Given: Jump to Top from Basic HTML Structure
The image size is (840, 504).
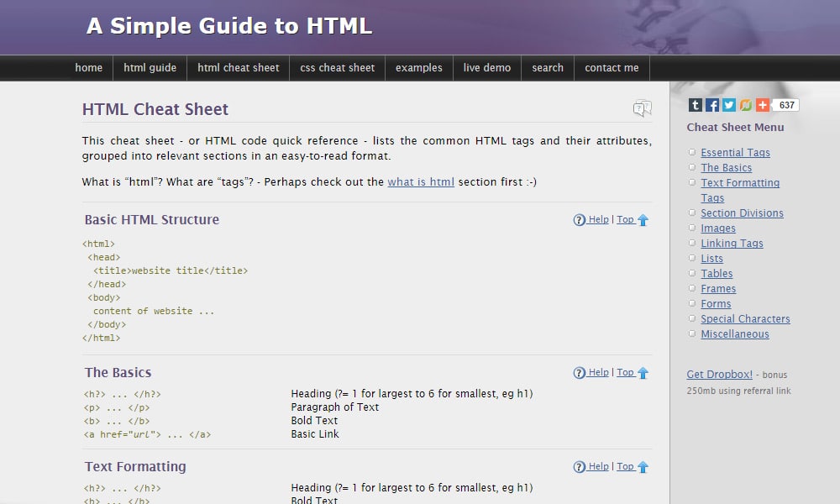Looking at the screenshot, I should (x=625, y=219).
